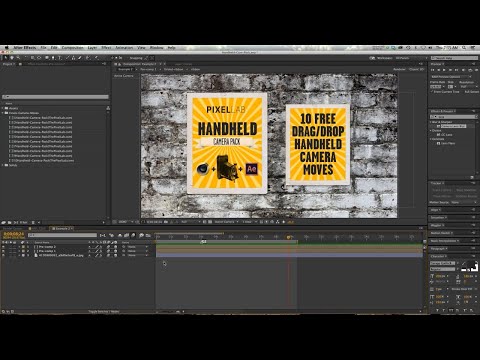Toggle the Snapping checkbox

coord(127,58)
